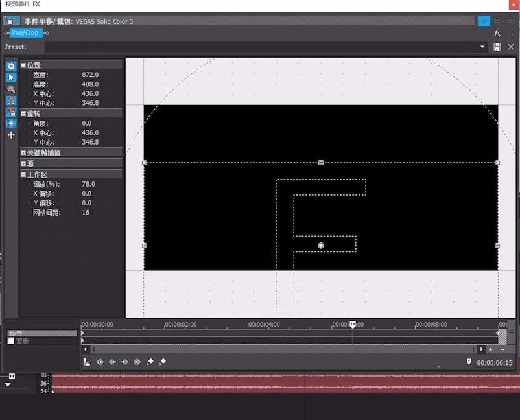Viewport: 520px width, 420px height.
Task: Click the top-left crop corner handle
Action: pyautogui.click(x=144, y=163)
